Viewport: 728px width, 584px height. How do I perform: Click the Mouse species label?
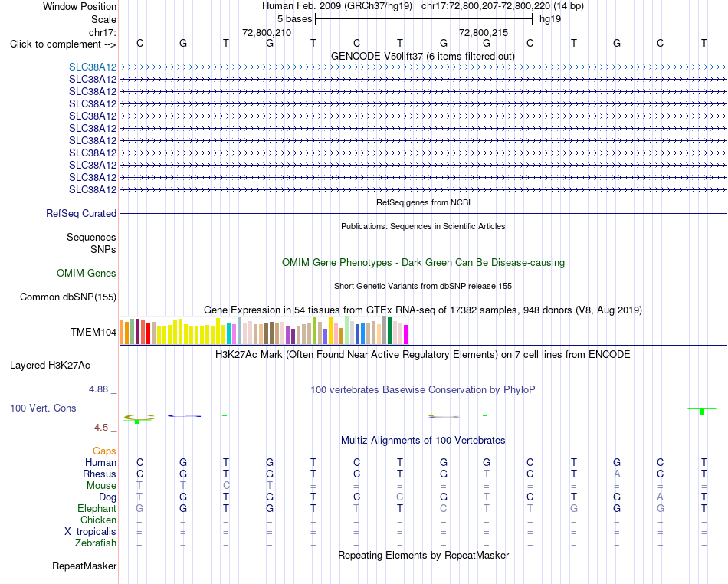pos(102,486)
